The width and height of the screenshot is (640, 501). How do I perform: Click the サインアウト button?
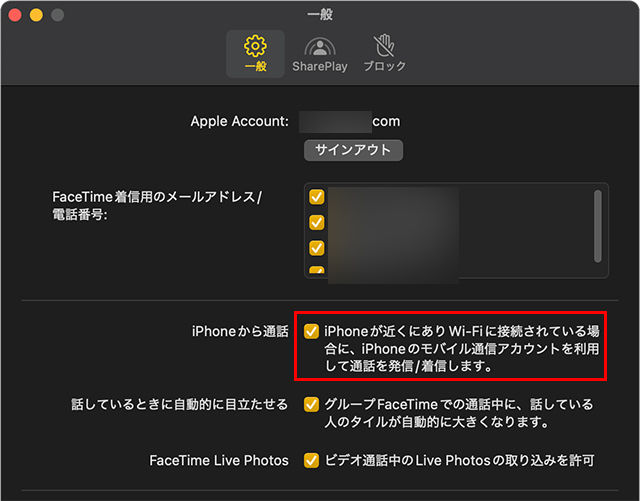353,150
